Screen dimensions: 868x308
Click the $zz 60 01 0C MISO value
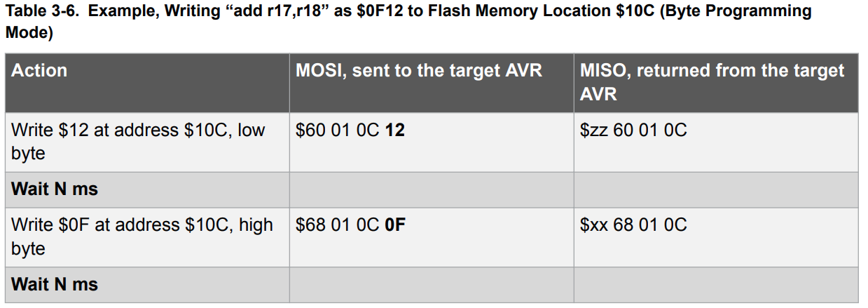633,130
